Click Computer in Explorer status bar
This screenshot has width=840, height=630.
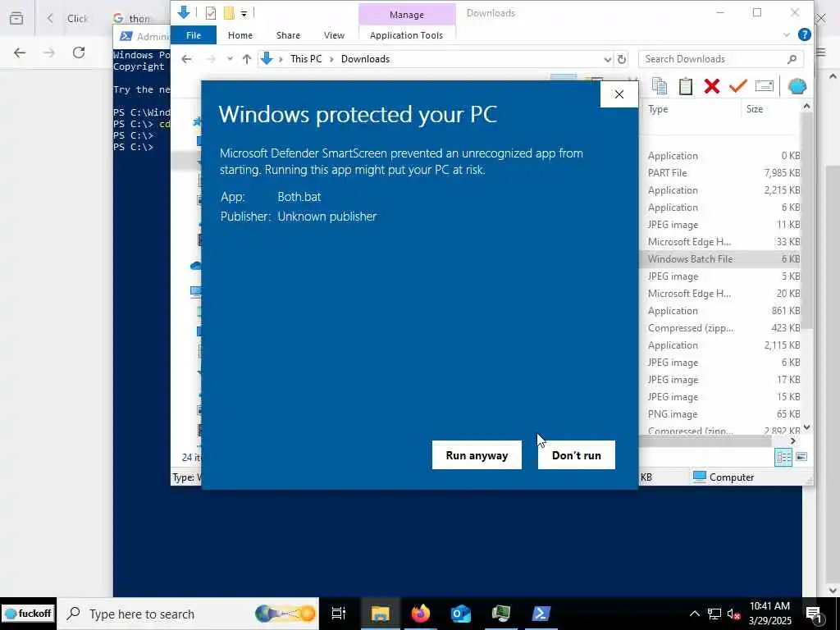pyautogui.click(x=724, y=477)
